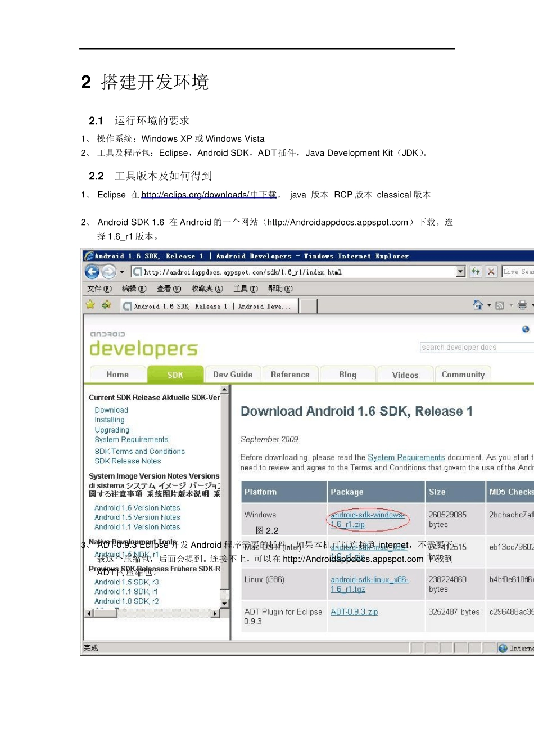534x756 pixels.
Task: Click the Add to Favorites star-plus icon
Action: 106,305
